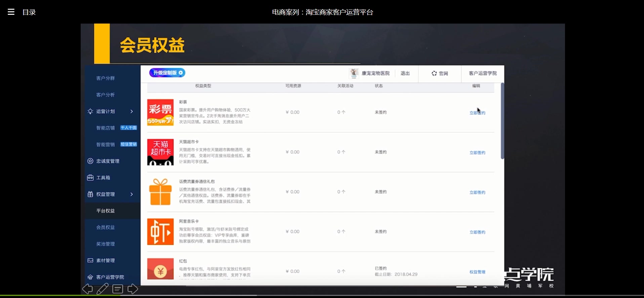This screenshot has height=298, width=644.
Task: Click the 短信营销 badge
Action: [128, 144]
